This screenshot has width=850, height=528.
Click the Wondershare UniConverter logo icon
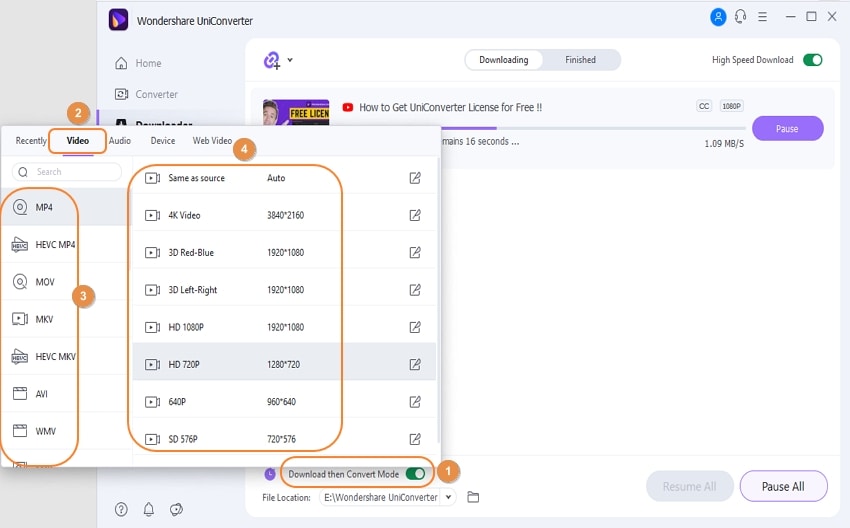pyautogui.click(x=118, y=20)
